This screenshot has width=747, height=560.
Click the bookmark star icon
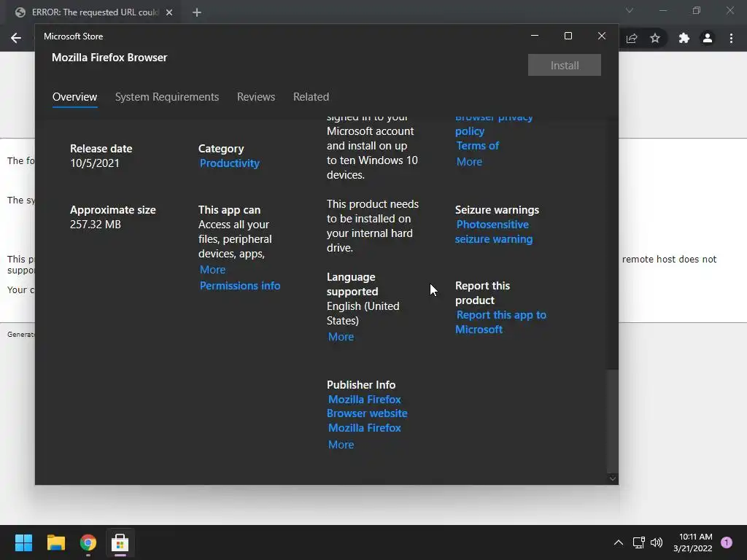coord(655,38)
